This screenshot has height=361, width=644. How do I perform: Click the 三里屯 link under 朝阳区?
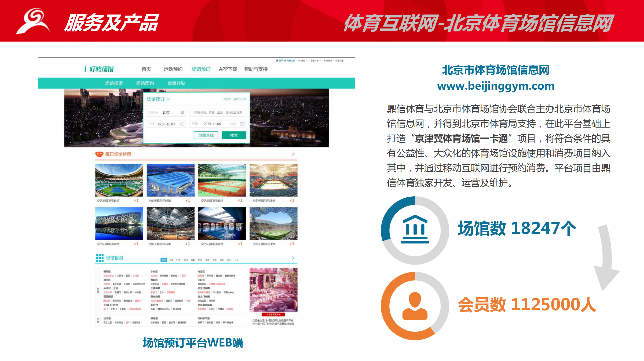click(x=120, y=276)
